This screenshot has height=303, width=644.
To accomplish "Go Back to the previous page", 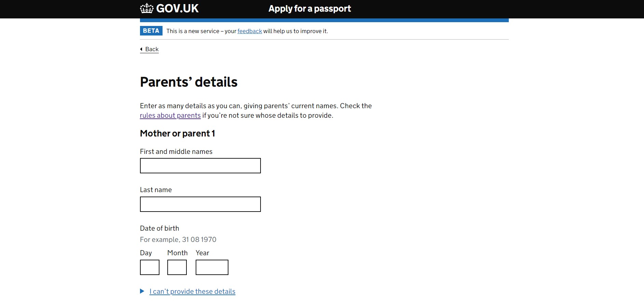I will (x=152, y=49).
